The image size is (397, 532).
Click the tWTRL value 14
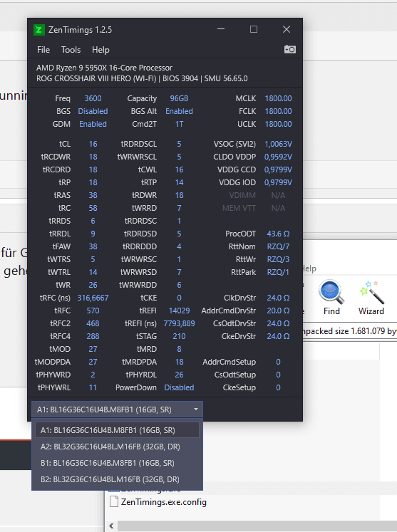93,273
